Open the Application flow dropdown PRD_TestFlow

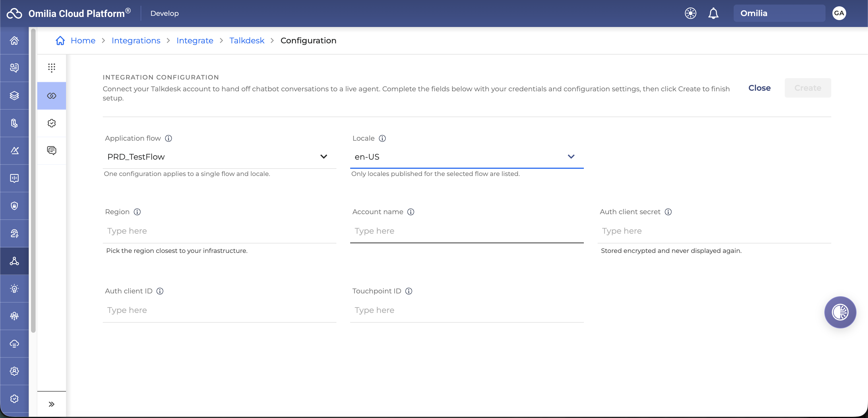(x=219, y=157)
